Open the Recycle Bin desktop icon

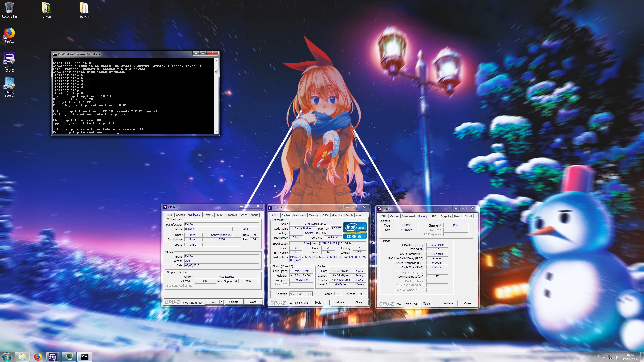point(9,10)
